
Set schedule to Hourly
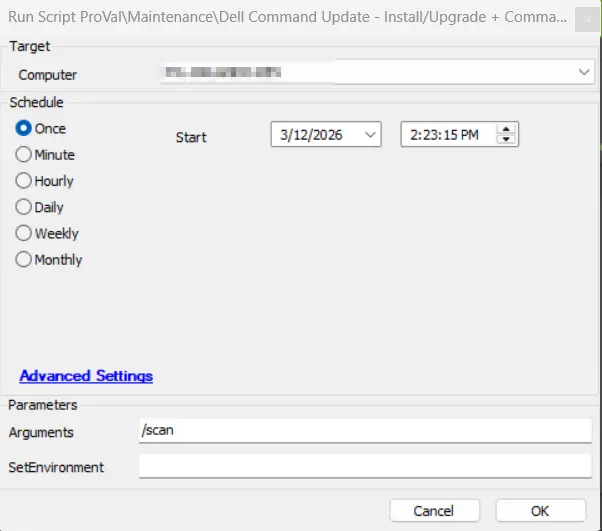click(24, 181)
